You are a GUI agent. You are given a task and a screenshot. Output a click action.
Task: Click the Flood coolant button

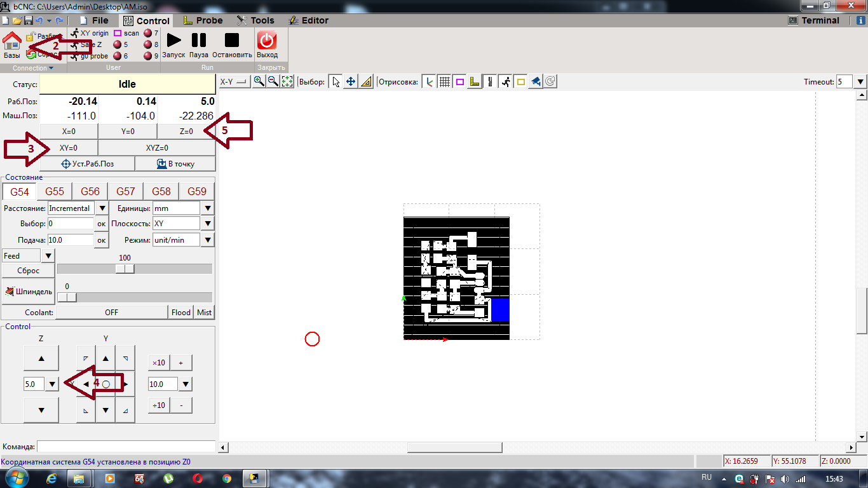pos(181,312)
